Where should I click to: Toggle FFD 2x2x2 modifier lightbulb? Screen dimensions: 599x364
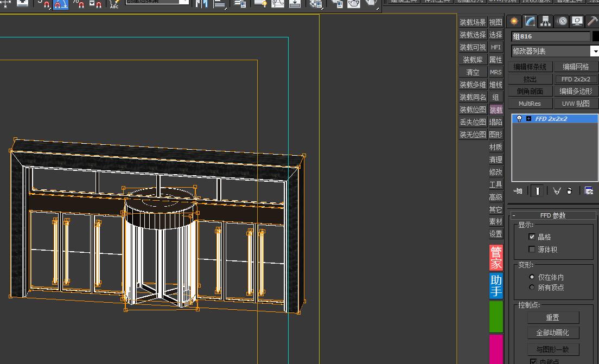click(x=519, y=118)
